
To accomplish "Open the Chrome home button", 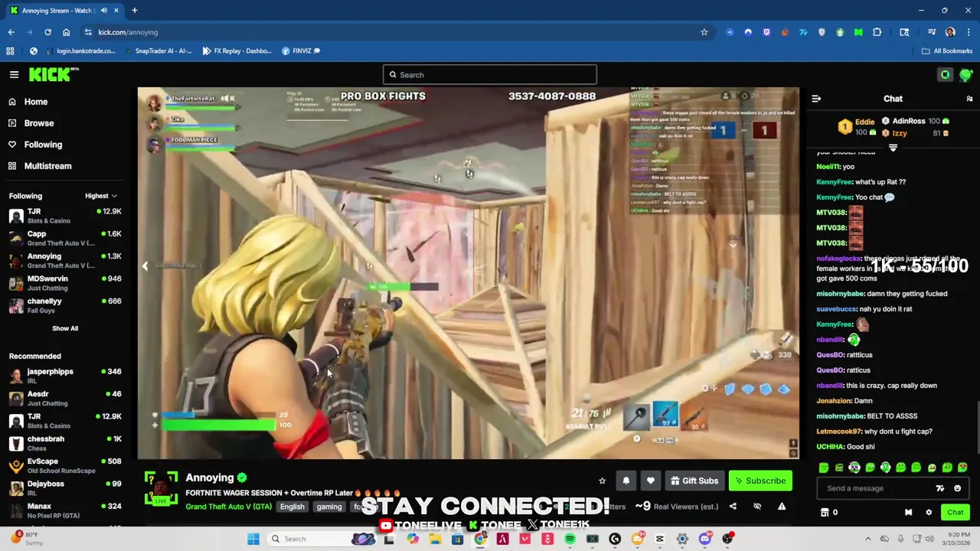I will click(66, 32).
